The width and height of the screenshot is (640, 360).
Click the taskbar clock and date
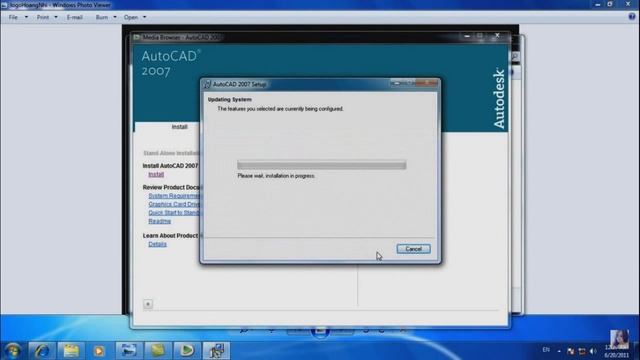pyautogui.click(x=616, y=351)
